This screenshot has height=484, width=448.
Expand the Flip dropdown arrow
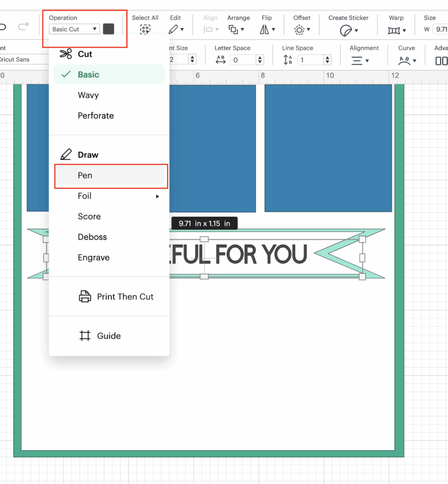pyautogui.click(x=273, y=30)
